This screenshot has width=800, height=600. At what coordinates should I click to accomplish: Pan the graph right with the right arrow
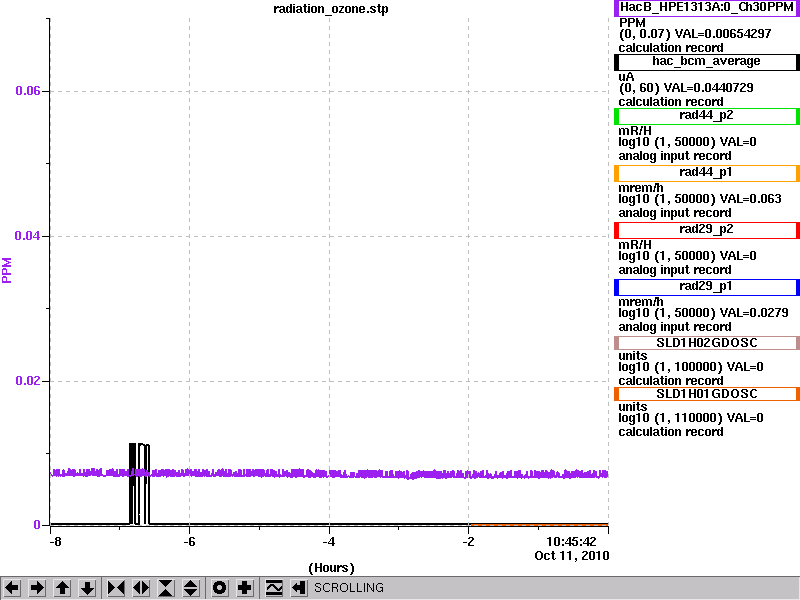[37, 588]
